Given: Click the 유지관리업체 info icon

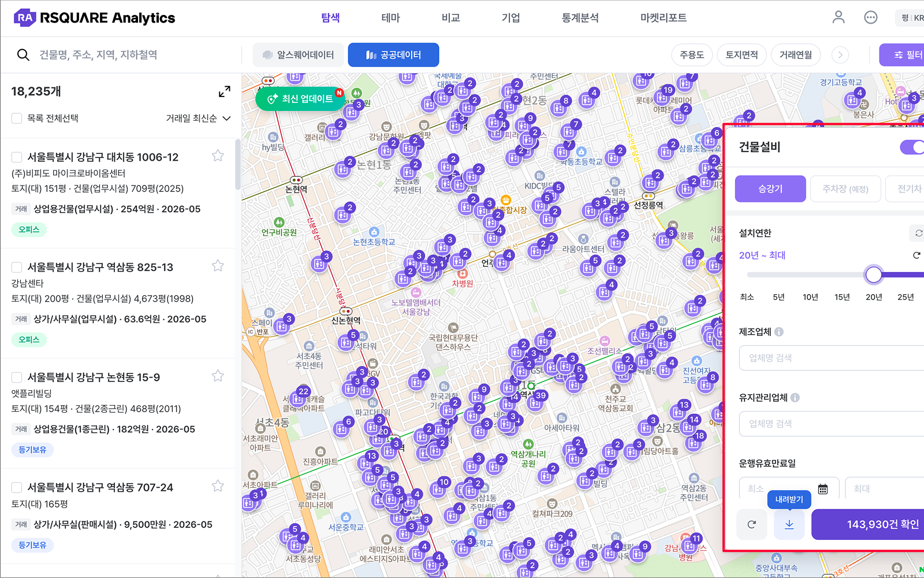Looking at the screenshot, I should [795, 398].
